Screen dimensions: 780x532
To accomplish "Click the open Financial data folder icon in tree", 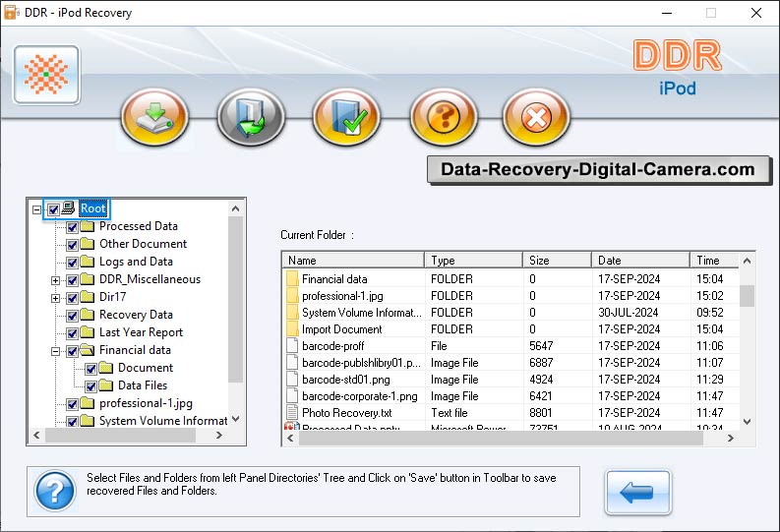I will coord(88,350).
